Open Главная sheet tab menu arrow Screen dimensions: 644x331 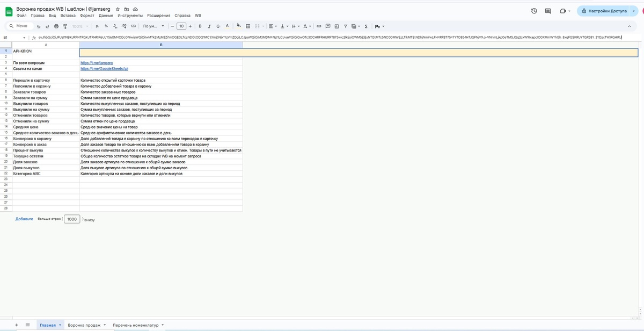60,325
